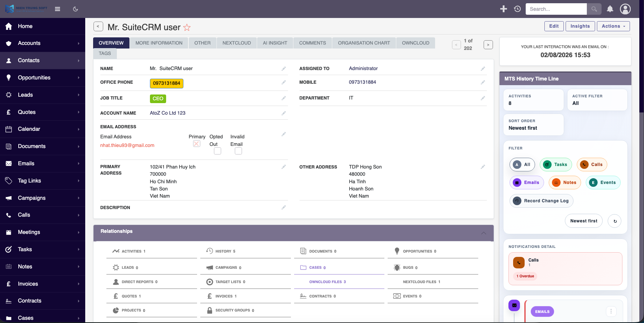Open AtoZ Co Ltd 123 account
This screenshot has height=323, width=644.
click(168, 113)
